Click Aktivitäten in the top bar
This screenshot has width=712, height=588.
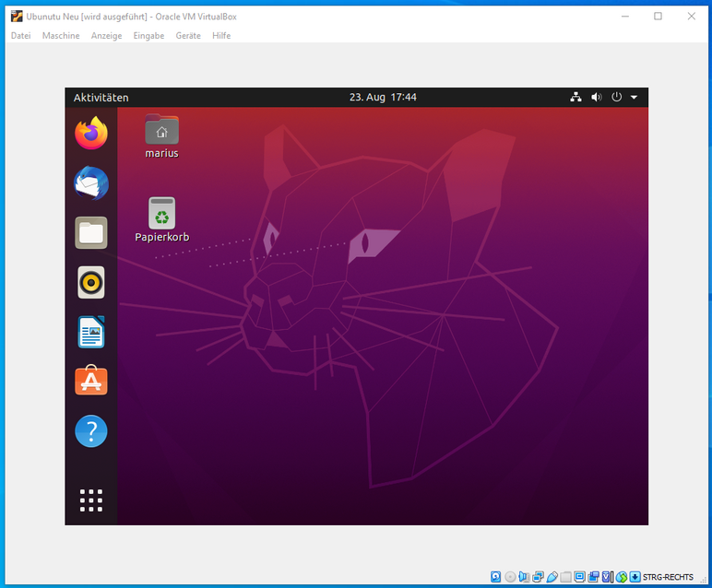pyautogui.click(x=101, y=98)
